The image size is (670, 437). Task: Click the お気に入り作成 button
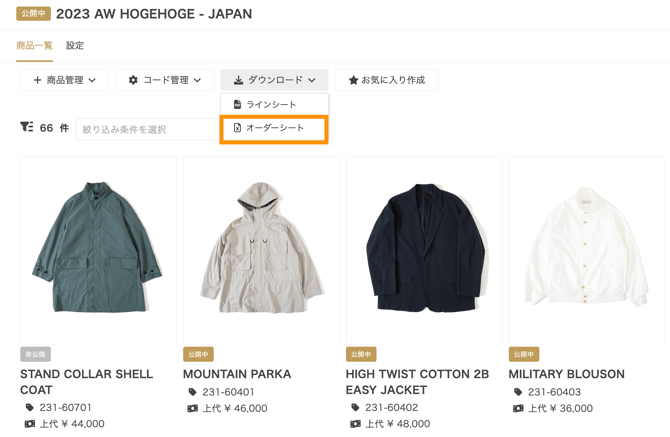click(x=387, y=80)
